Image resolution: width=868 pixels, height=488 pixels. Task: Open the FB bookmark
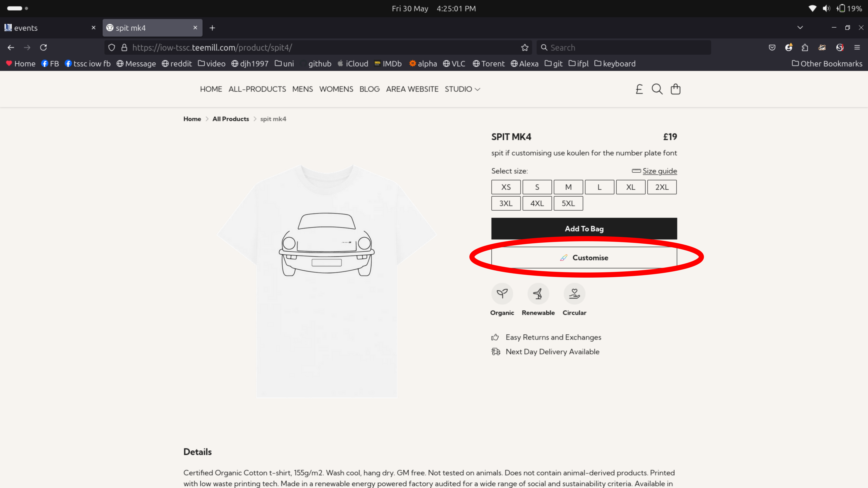pyautogui.click(x=50, y=64)
